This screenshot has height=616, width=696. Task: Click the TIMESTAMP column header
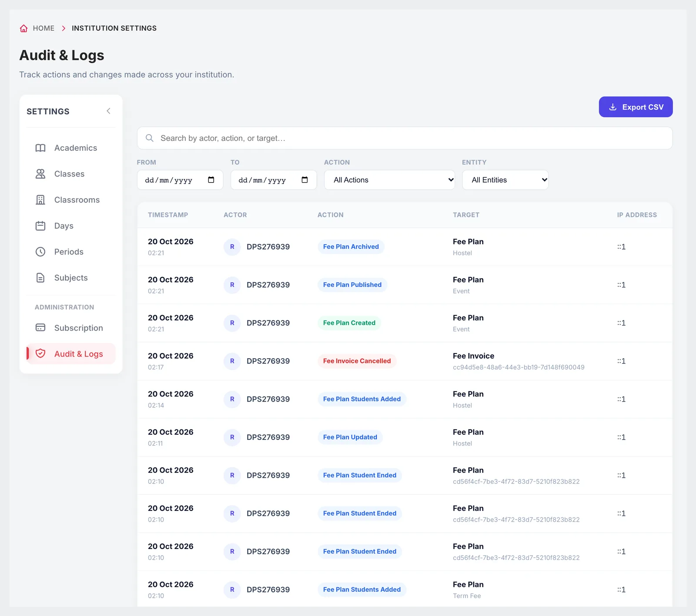168,215
